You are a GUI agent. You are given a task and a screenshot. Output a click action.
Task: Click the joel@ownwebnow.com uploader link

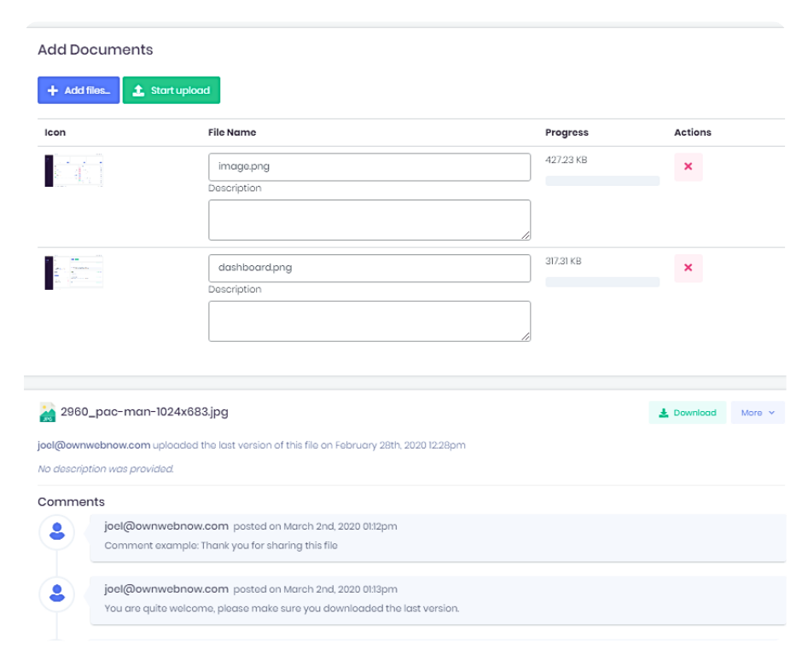(x=94, y=446)
